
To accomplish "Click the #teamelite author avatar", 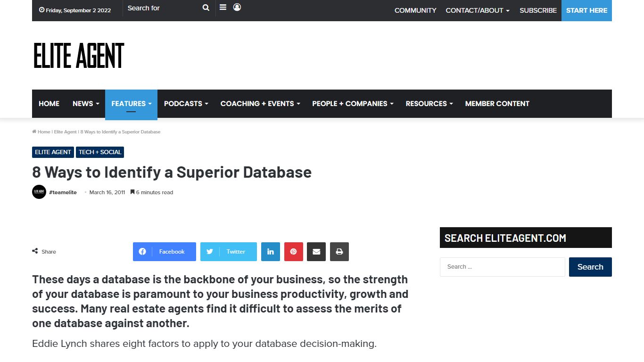I will tap(39, 192).
